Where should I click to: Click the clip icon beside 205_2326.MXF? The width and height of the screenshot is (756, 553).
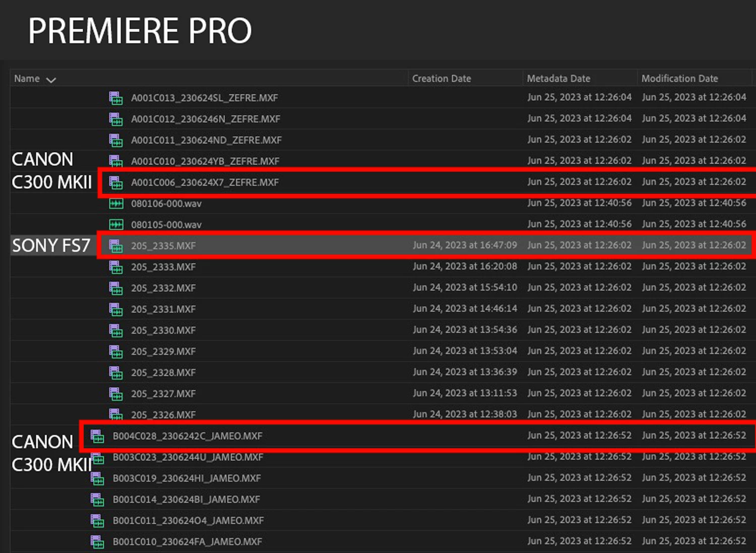coord(116,414)
